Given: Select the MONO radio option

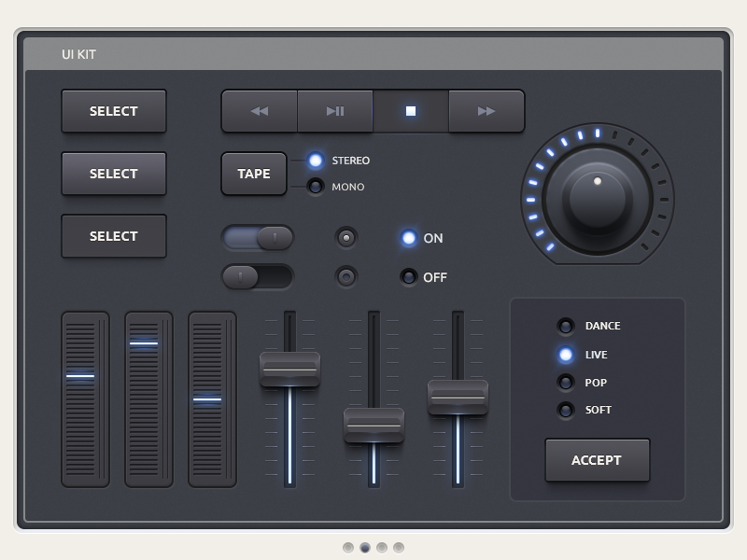Looking at the screenshot, I should coord(315,186).
